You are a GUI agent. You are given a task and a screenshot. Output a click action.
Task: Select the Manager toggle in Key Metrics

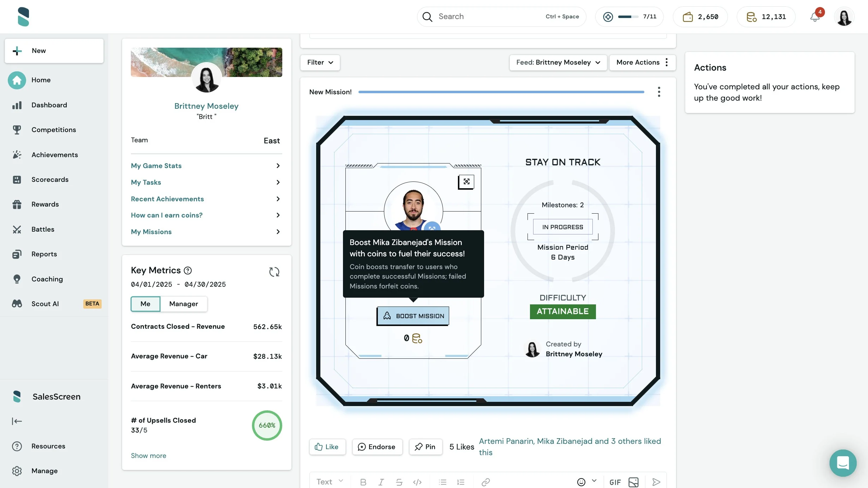pos(183,304)
